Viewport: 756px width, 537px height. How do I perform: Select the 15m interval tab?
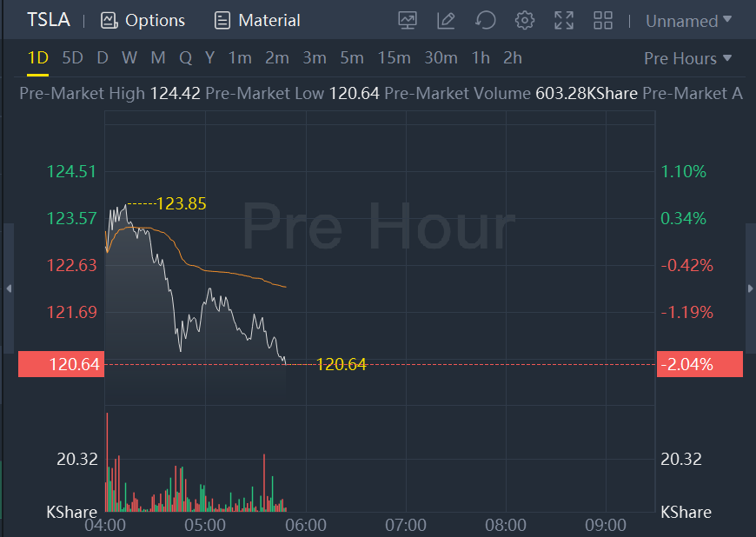[394, 58]
